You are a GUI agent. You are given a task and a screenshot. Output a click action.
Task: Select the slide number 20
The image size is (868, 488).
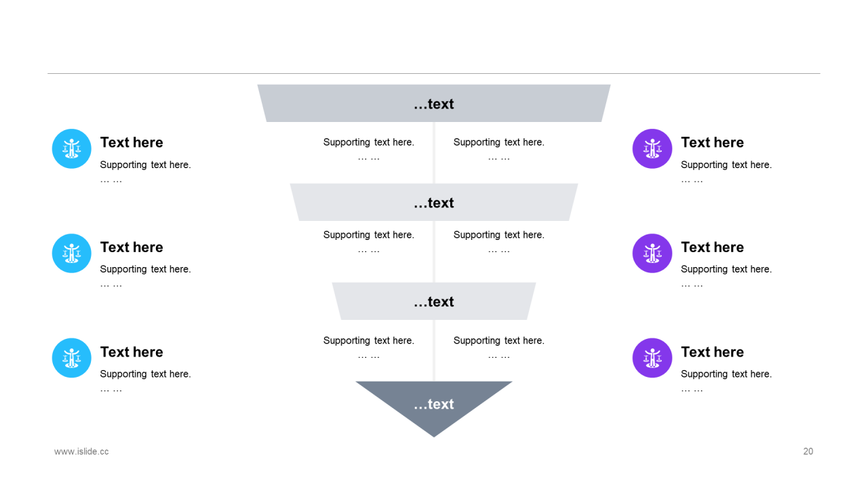point(808,451)
